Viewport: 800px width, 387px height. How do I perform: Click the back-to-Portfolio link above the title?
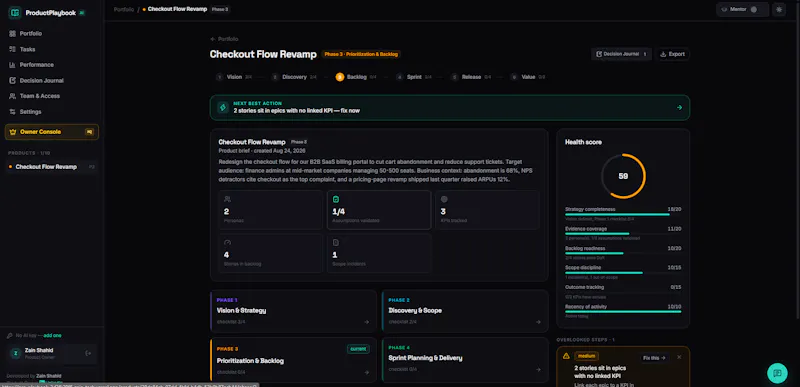(x=224, y=39)
